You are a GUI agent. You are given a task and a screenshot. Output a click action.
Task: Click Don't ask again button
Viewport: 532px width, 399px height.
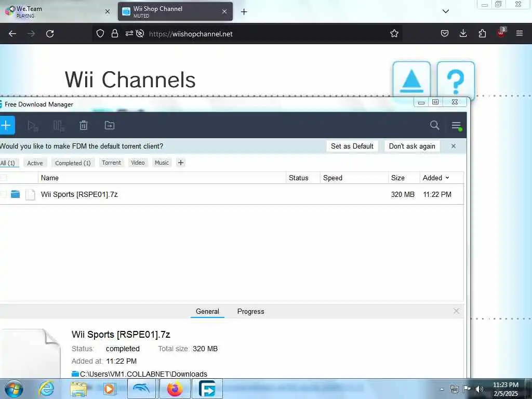[x=412, y=146]
